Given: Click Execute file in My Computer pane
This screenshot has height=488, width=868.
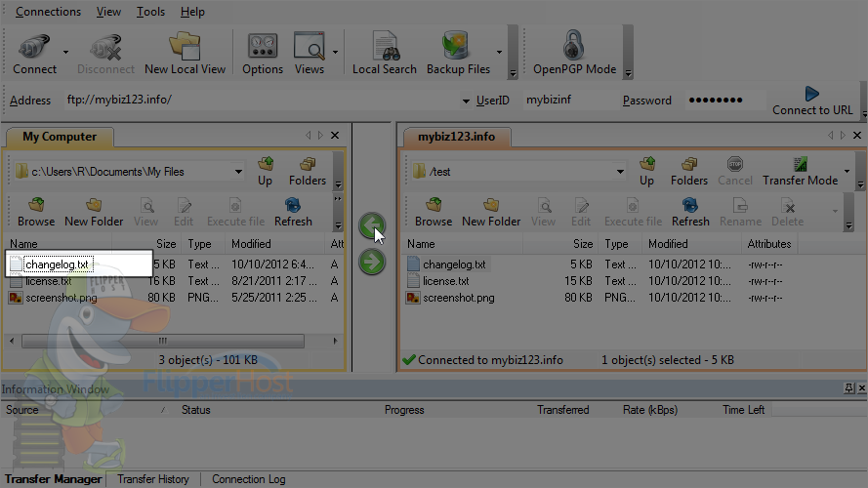Looking at the screenshot, I should tap(236, 213).
